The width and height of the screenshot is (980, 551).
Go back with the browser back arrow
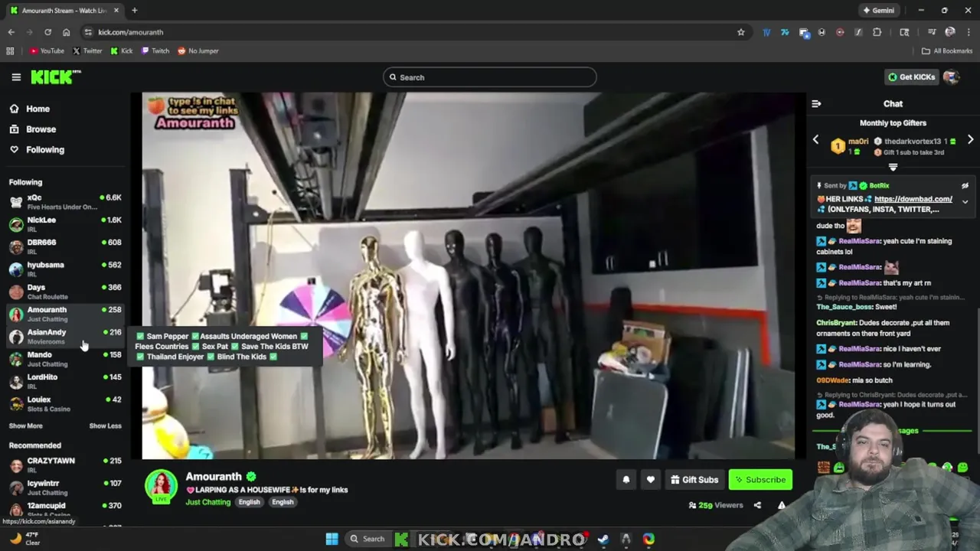(11, 32)
